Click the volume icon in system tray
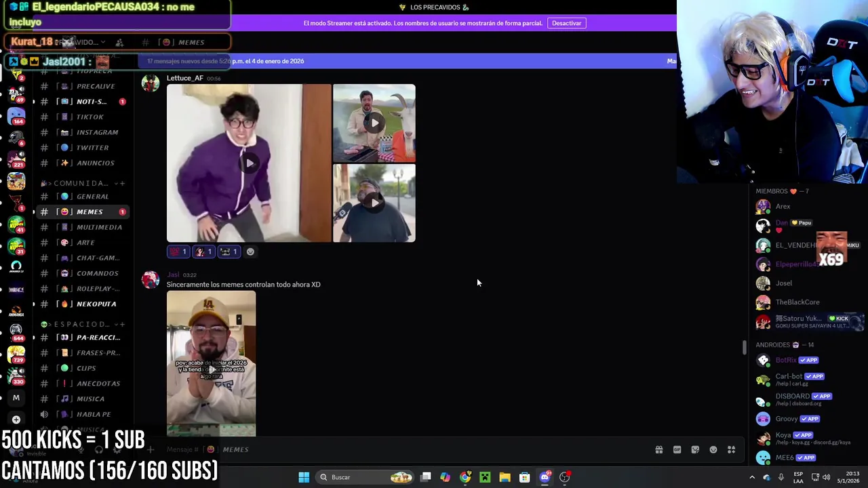 tap(826, 477)
